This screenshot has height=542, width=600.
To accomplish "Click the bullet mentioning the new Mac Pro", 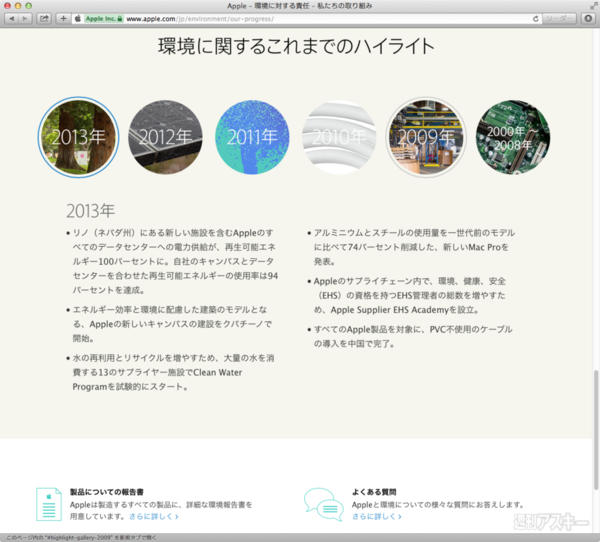I will pyautogui.click(x=412, y=247).
